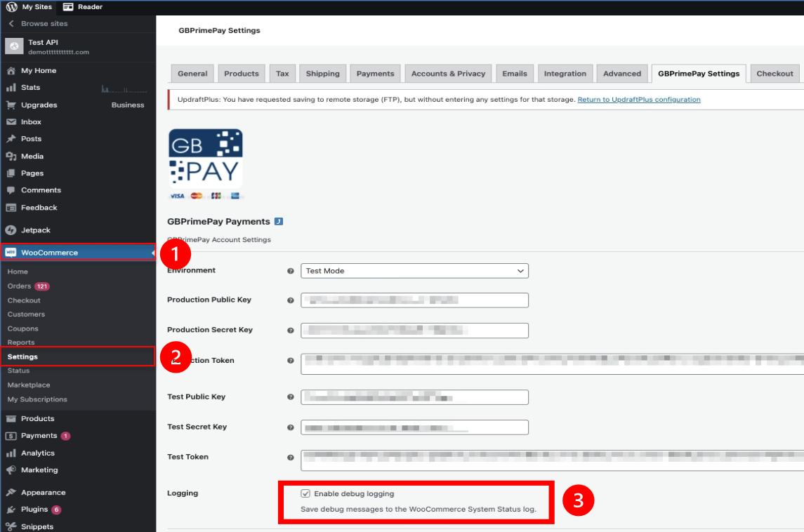
Task: Switch to the Emails tab
Action: pyautogui.click(x=514, y=73)
